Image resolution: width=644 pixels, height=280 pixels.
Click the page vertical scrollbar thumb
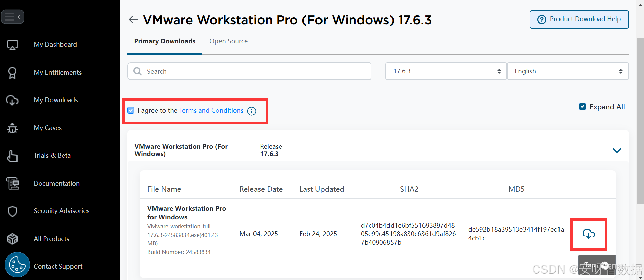(640, 121)
